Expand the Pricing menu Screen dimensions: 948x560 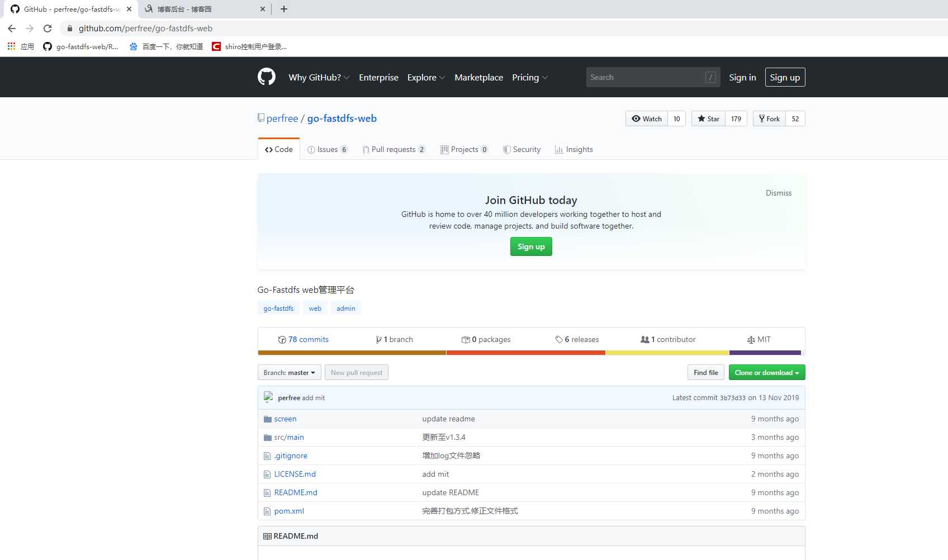530,77
